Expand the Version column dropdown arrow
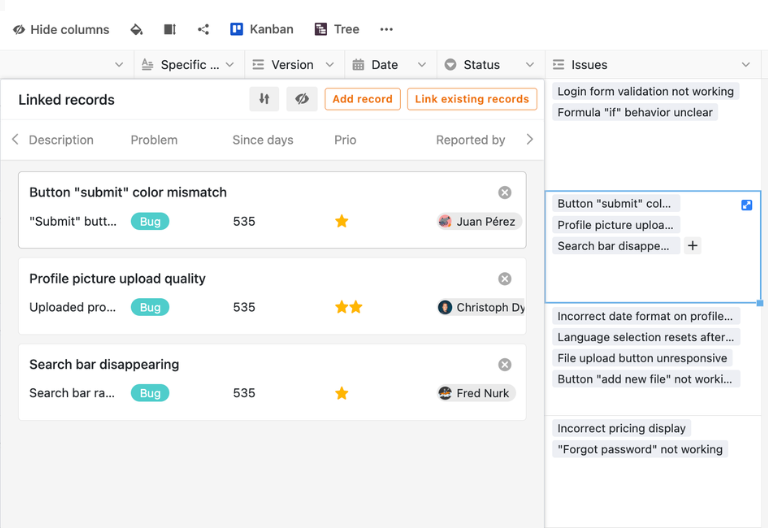The image size is (768, 528). [x=330, y=65]
